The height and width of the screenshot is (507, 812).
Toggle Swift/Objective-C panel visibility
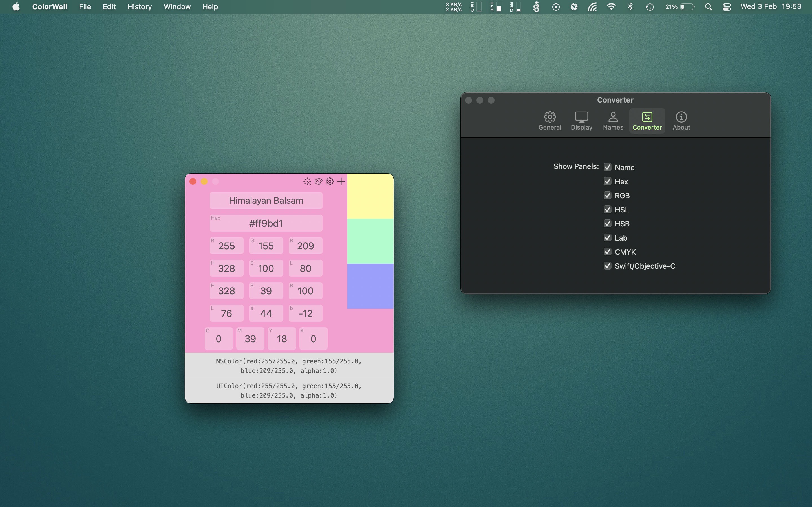click(x=607, y=266)
